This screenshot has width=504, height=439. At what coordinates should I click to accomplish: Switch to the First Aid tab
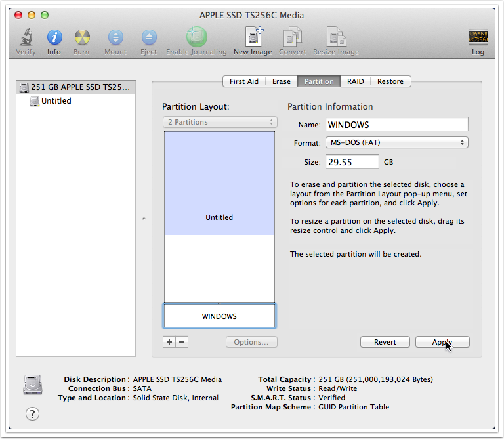(243, 81)
